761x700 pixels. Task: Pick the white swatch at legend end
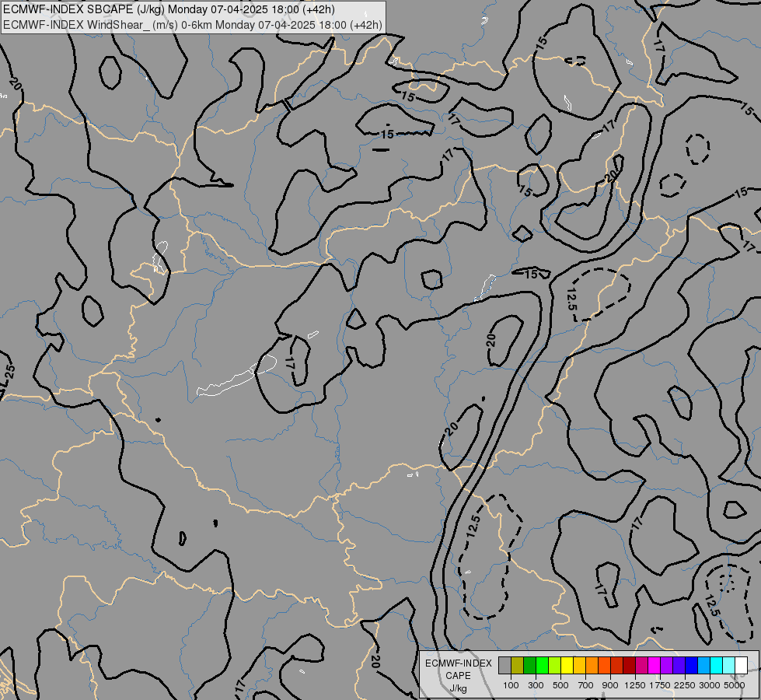741,666
